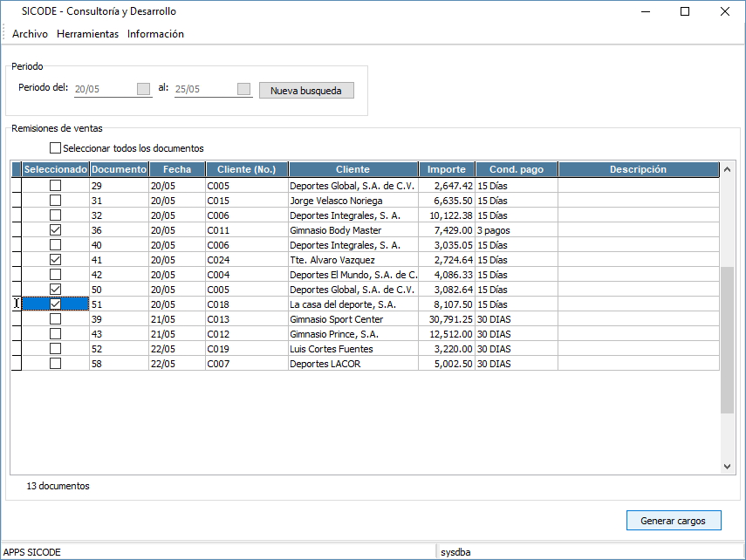Click the scroll down arrow in grid
The height and width of the screenshot is (560, 746).
coord(728,467)
